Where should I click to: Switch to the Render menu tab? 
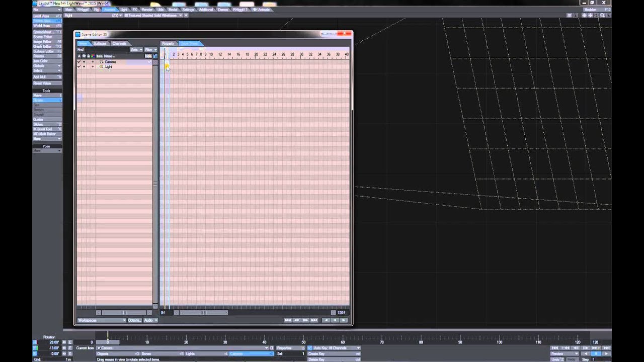[147, 10]
